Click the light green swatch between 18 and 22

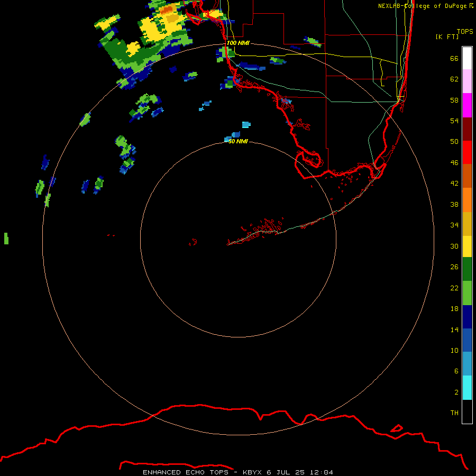click(x=467, y=293)
